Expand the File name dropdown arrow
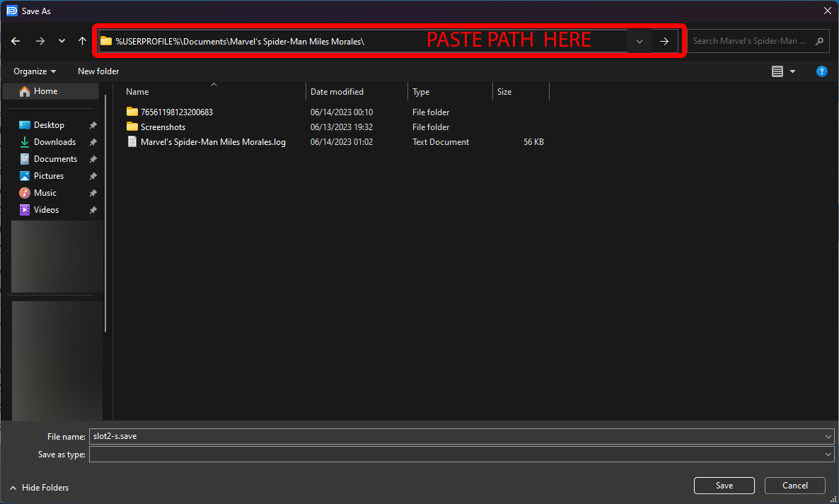The height and width of the screenshot is (504, 839). [828, 437]
